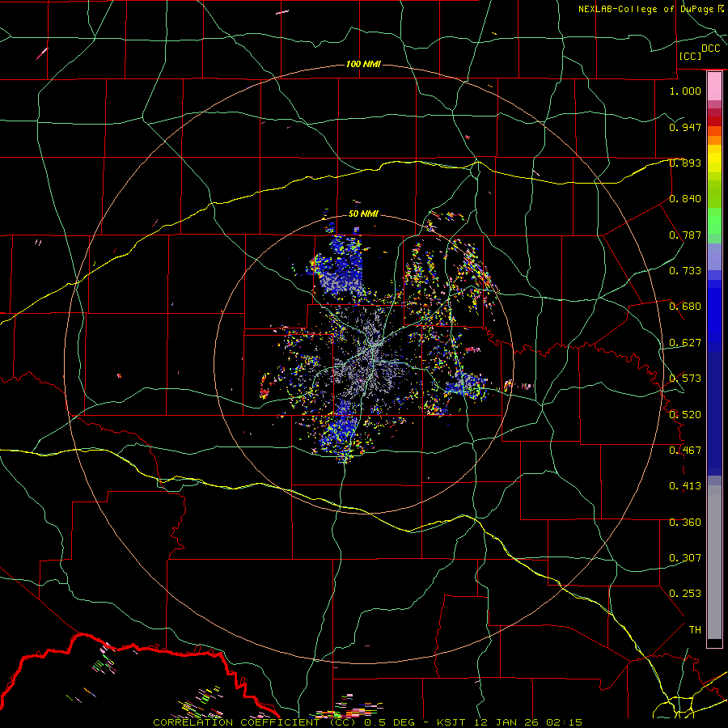Click the 50 NMI range ring label
Viewport: 728px width, 728px height.
(363, 214)
